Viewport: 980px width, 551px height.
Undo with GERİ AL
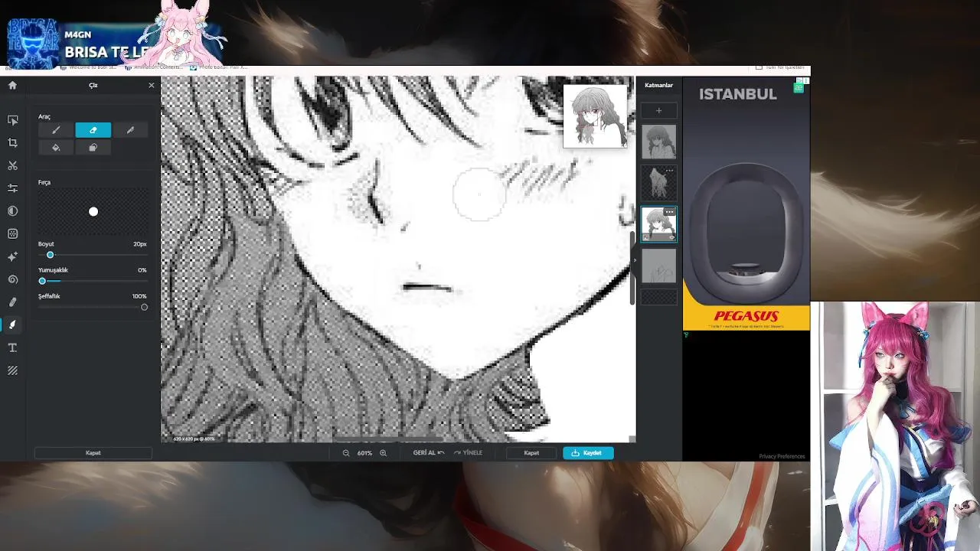tap(428, 453)
